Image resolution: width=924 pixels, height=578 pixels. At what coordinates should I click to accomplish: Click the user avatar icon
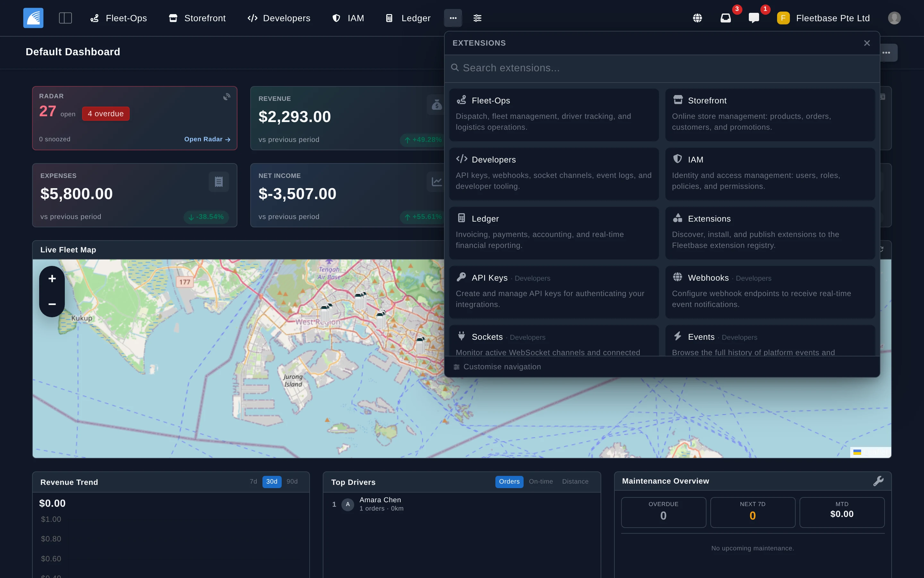click(894, 18)
